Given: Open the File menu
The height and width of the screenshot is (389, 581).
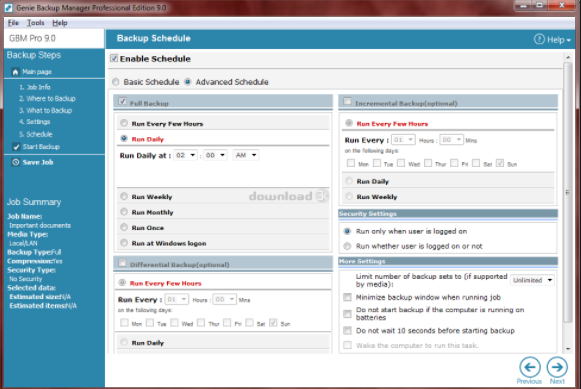Looking at the screenshot, I should [x=13, y=23].
